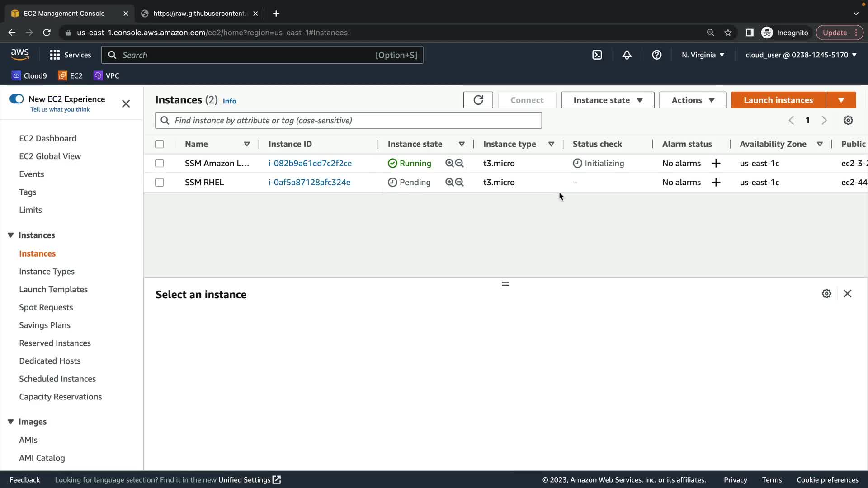Viewport: 868px width, 488px height.
Task: Select the SSM RHEL instance checkbox
Action: click(159, 182)
